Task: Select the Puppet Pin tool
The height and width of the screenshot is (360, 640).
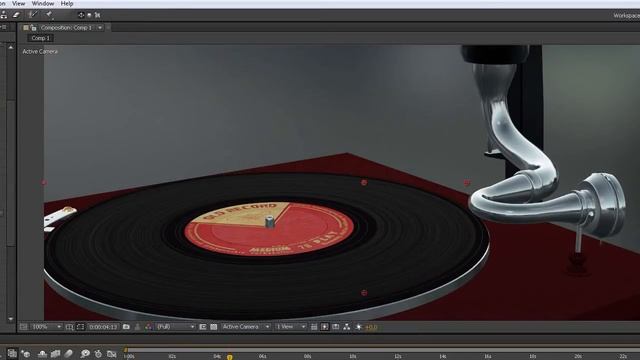Action: 49,15
